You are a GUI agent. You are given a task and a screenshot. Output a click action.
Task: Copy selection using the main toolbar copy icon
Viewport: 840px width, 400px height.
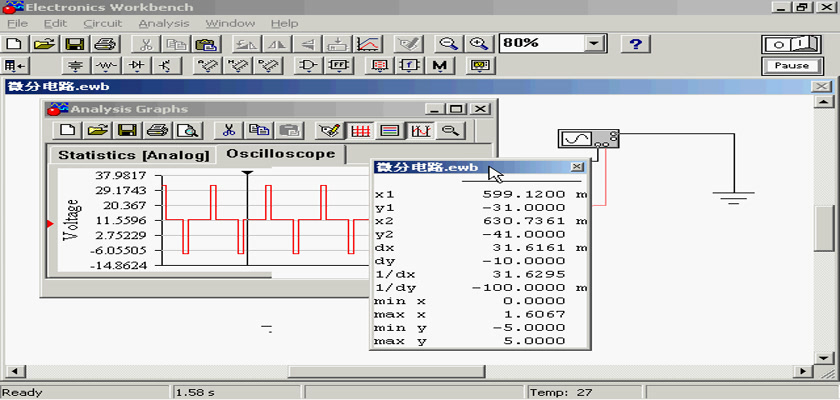[175, 43]
